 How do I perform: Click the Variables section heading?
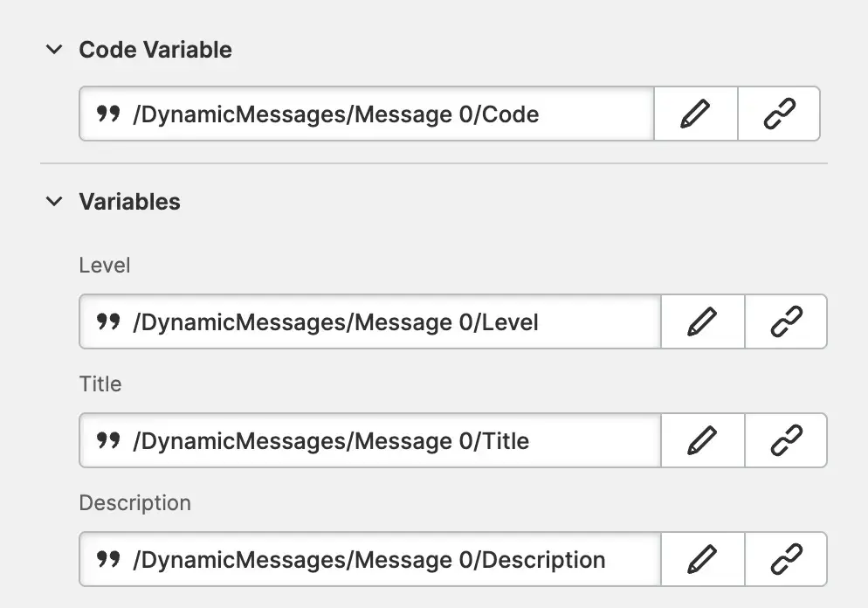click(129, 202)
